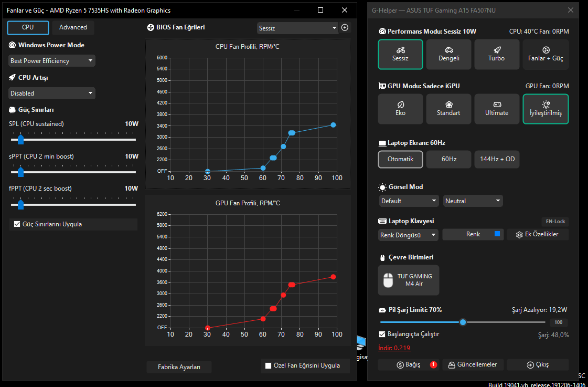Viewport: 588px width, 387px height.
Task: Click Fabrika Ayarları button
Action: click(179, 367)
